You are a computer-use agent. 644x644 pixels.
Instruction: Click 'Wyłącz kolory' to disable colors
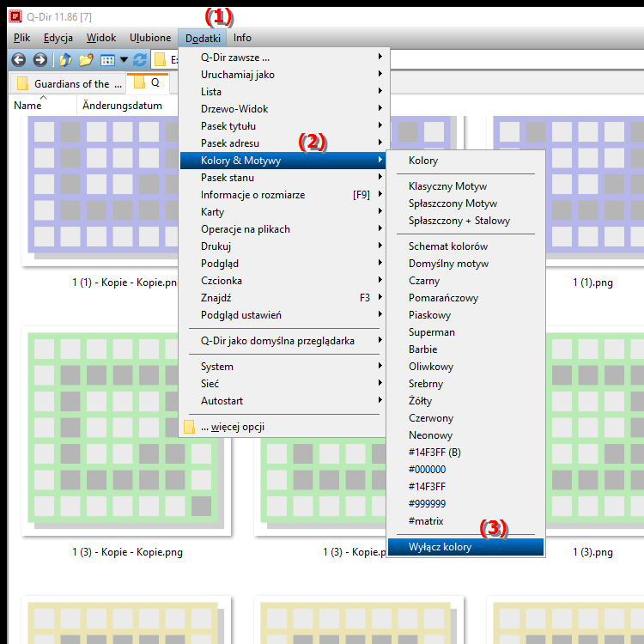[465, 547]
